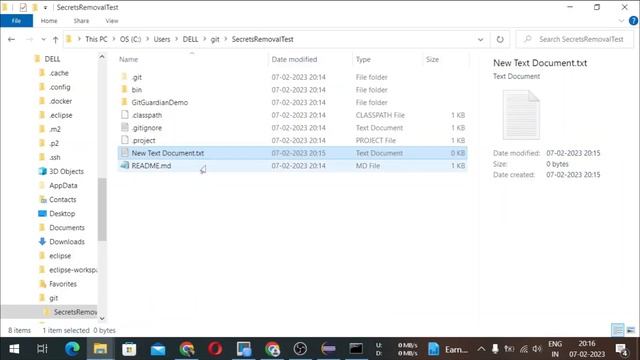This screenshot has width=640, height=360.
Task: Select .cache in the navigation pane
Action: click(59, 73)
